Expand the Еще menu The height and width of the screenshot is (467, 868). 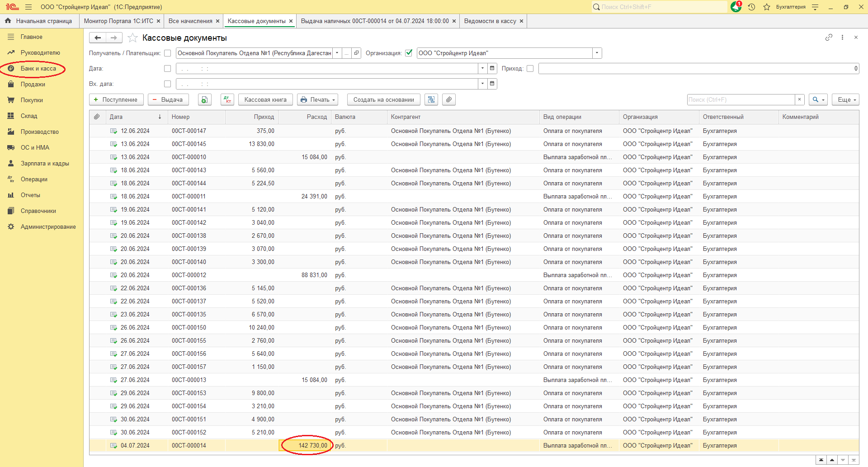coord(845,100)
